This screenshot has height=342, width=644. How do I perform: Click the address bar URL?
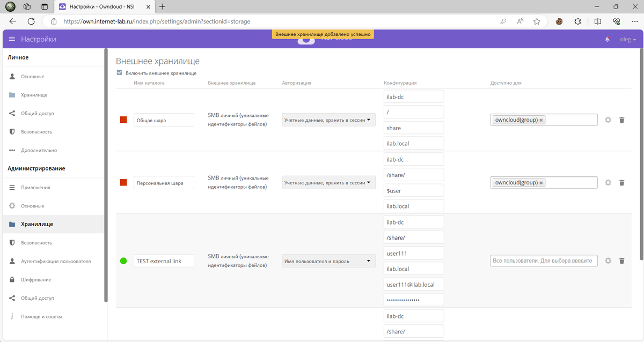point(157,21)
